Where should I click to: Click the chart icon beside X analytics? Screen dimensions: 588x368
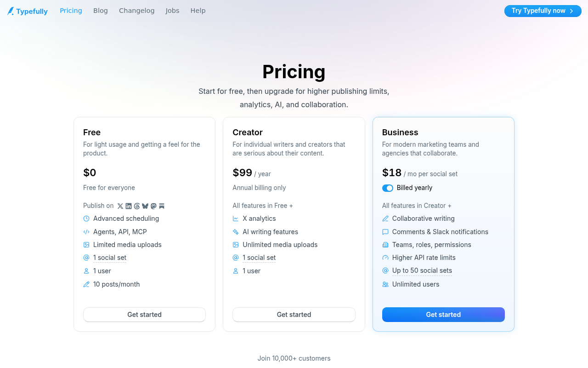coord(236,218)
